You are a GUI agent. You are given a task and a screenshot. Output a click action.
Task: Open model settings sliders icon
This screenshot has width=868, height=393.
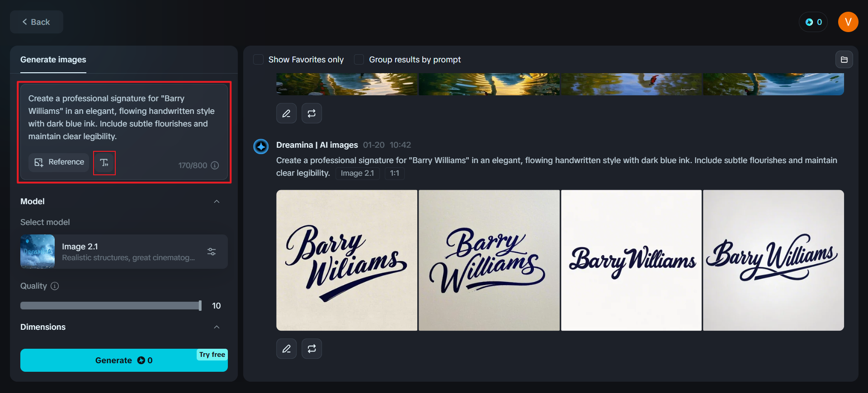(x=212, y=252)
